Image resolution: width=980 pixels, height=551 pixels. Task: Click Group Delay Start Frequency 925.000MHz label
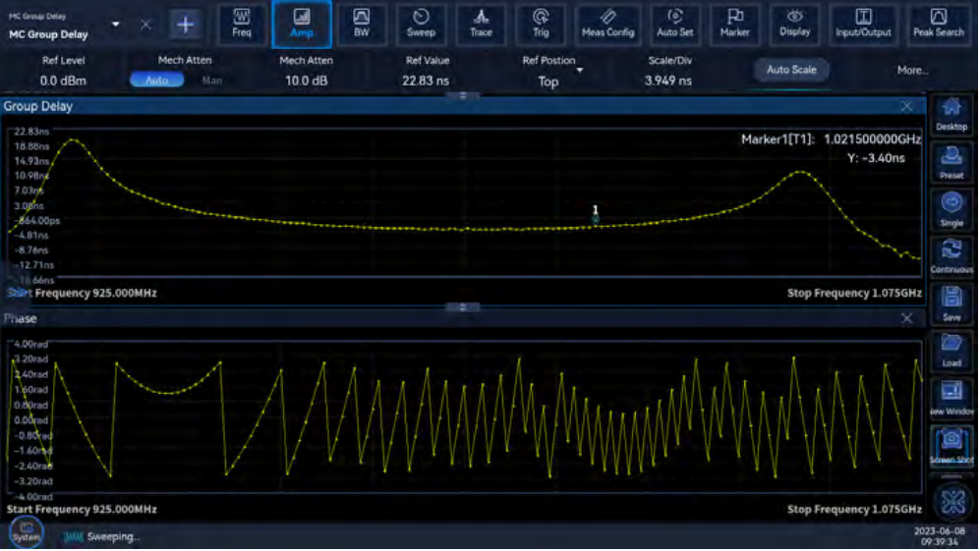click(82, 293)
